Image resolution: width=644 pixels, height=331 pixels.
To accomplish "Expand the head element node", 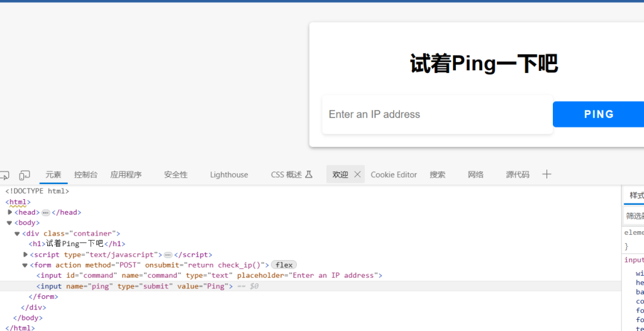I will pos(10,212).
